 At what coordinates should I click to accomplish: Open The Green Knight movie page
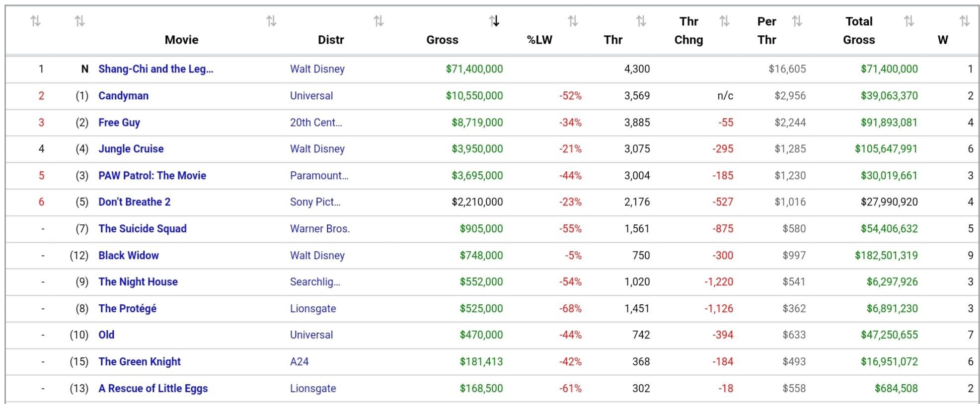pyautogui.click(x=140, y=362)
